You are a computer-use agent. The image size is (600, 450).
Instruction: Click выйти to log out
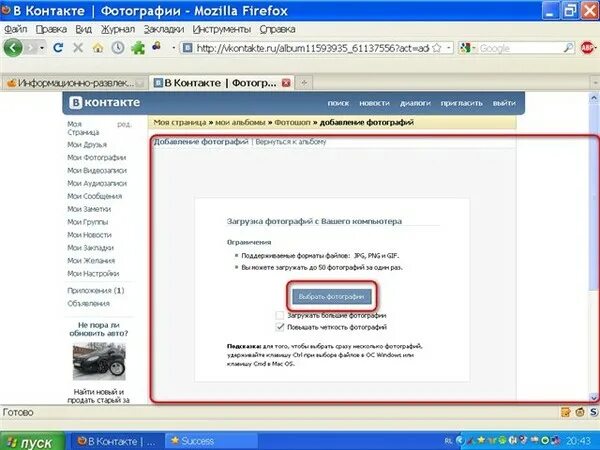tap(504, 103)
